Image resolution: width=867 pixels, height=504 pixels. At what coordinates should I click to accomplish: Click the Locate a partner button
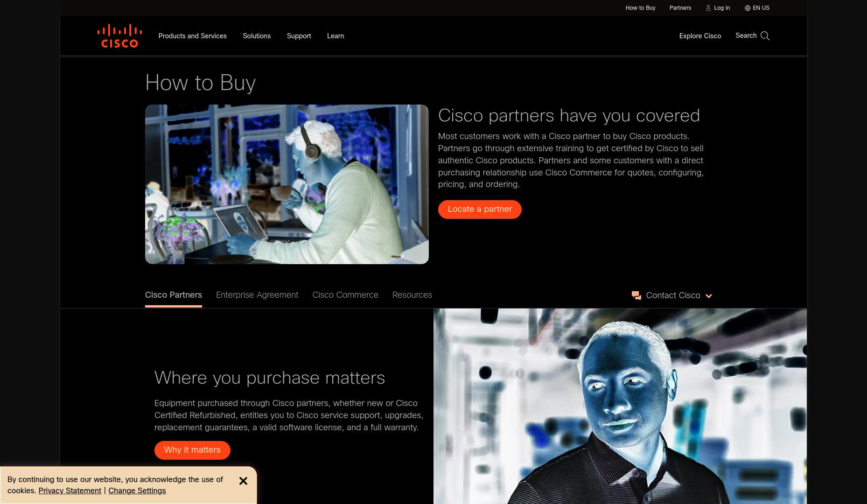[x=480, y=209]
